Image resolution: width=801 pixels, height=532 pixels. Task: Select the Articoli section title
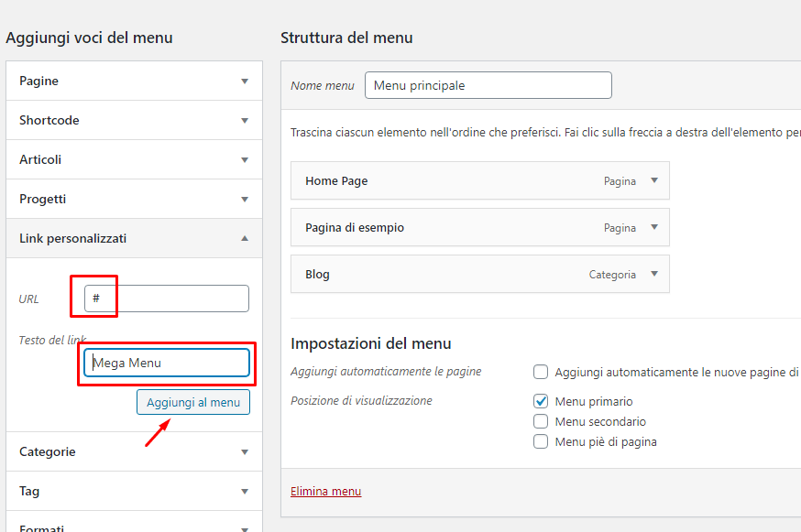click(x=40, y=159)
